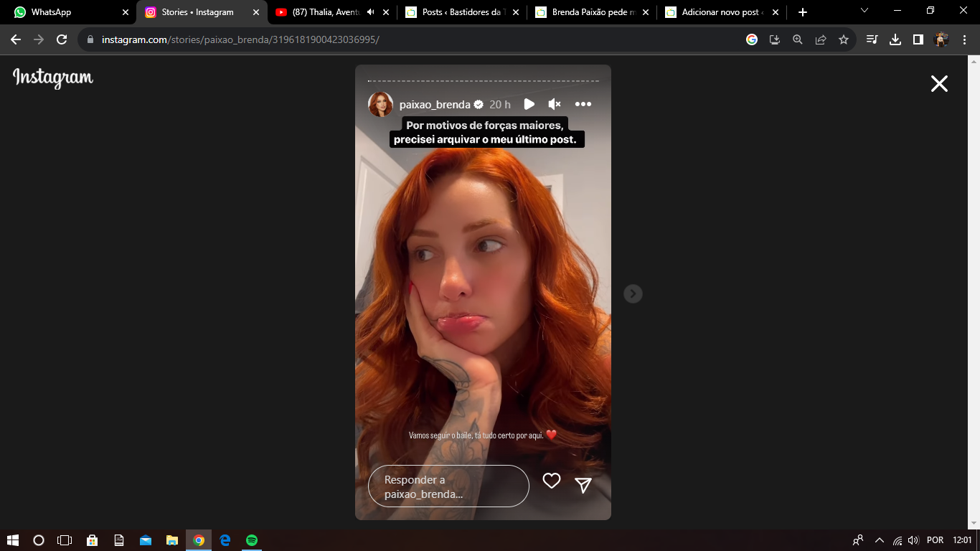Open Spotify from the Windows taskbar

pyautogui.click(x=252, y=540)
